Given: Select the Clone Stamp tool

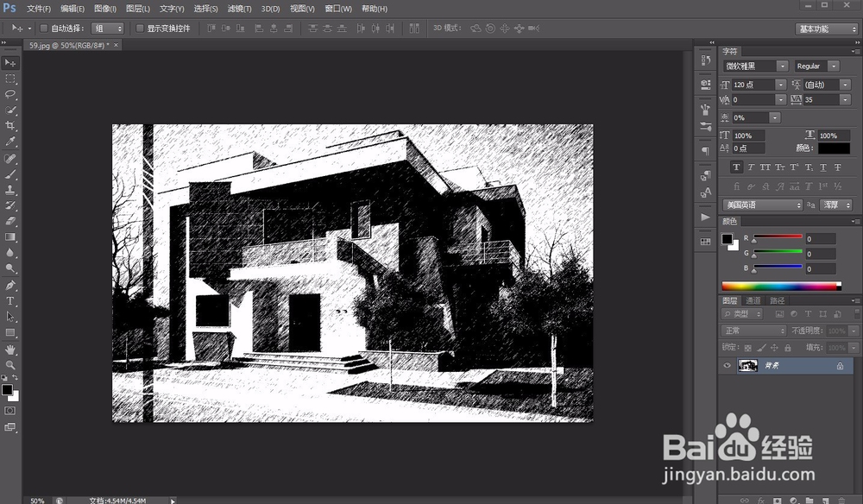Looking at the screenshot, I should coord(9,190).
